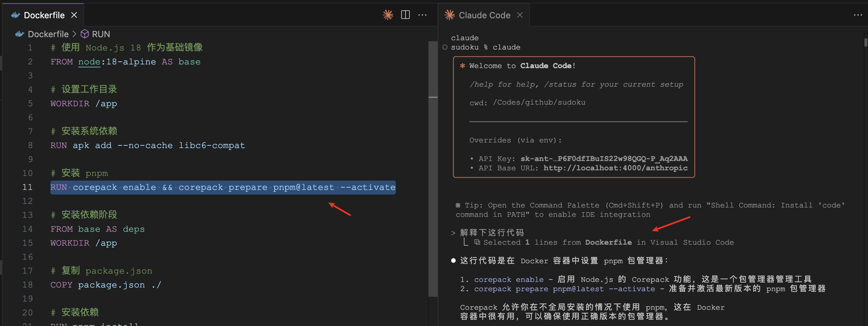Click 'RUN apk add --no-cache libc6-compat' line

(x=148, y=145)
